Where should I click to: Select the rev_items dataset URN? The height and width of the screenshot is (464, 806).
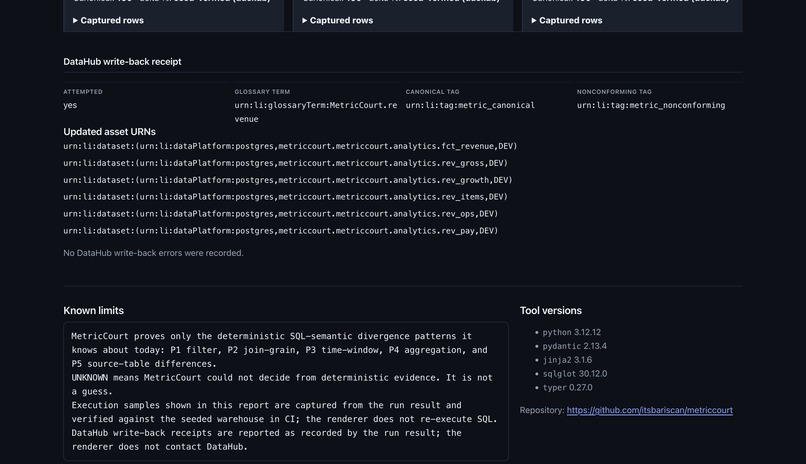pyautogui.click(x=285, y=197)
